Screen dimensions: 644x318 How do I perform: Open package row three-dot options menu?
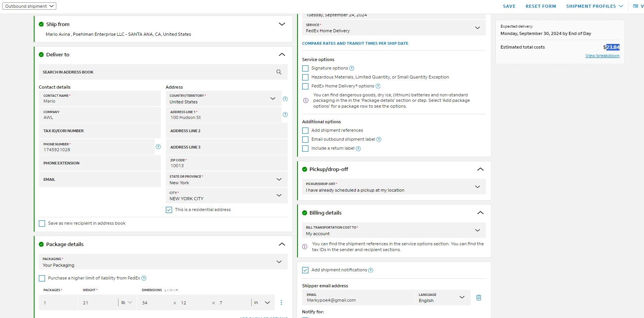tap(281, 302)
